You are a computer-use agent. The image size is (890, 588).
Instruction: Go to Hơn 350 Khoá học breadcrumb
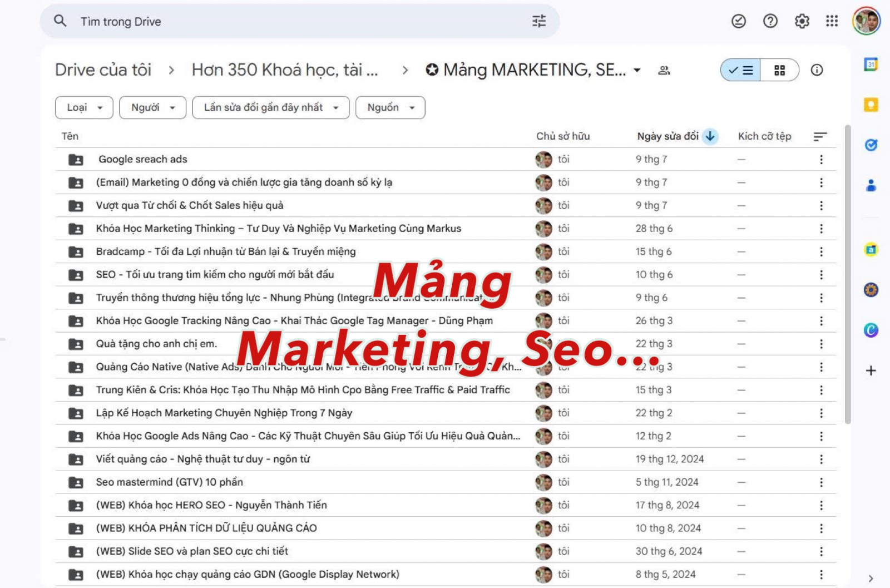(285, 70)
